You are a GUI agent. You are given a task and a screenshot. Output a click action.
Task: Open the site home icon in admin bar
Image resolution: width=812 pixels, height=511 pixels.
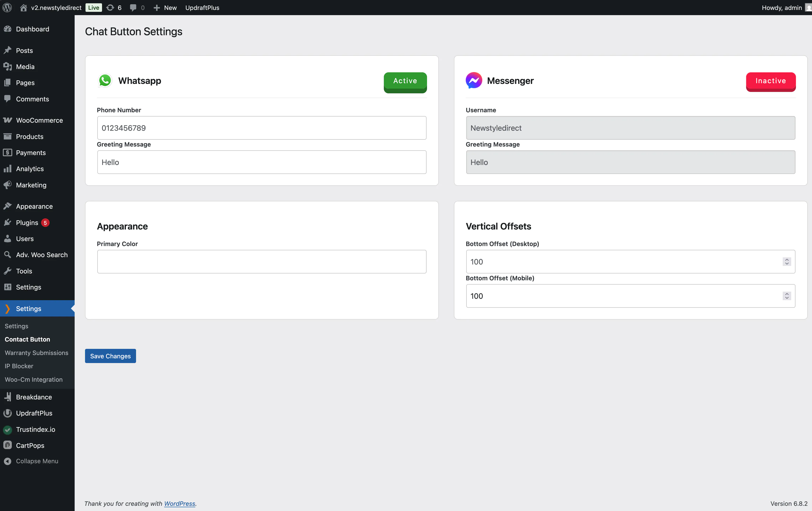23,7
